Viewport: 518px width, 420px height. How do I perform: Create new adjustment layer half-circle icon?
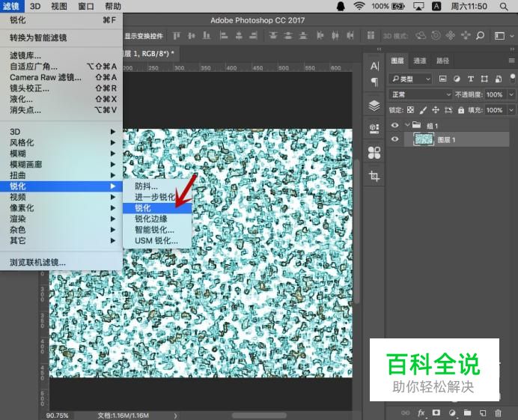(452, 413)
